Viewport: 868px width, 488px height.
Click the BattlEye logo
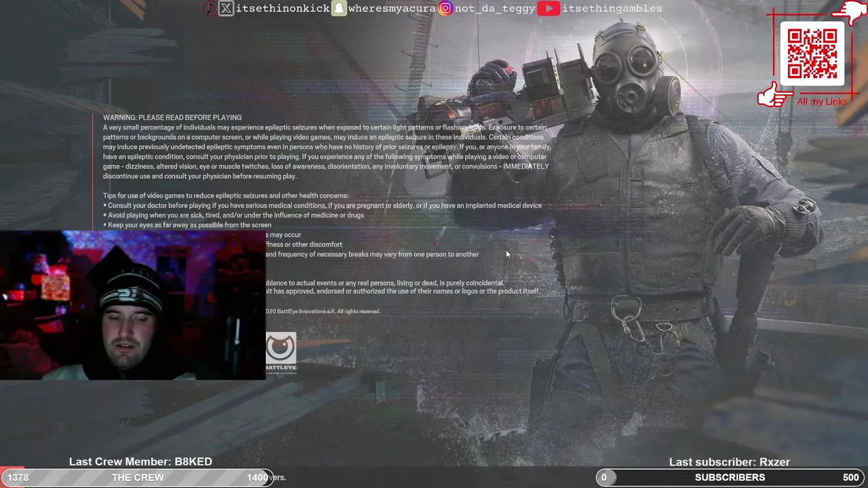click(281, 352)
